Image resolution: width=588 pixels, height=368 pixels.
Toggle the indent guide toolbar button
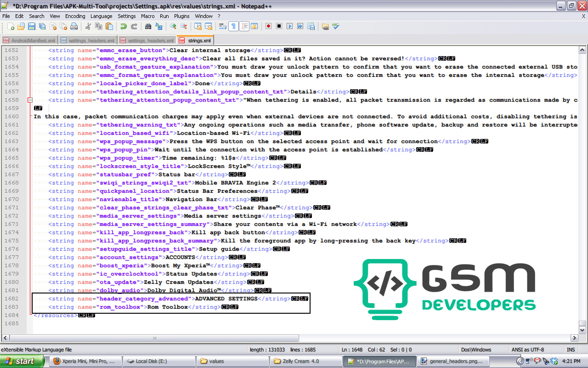point(244,26)
